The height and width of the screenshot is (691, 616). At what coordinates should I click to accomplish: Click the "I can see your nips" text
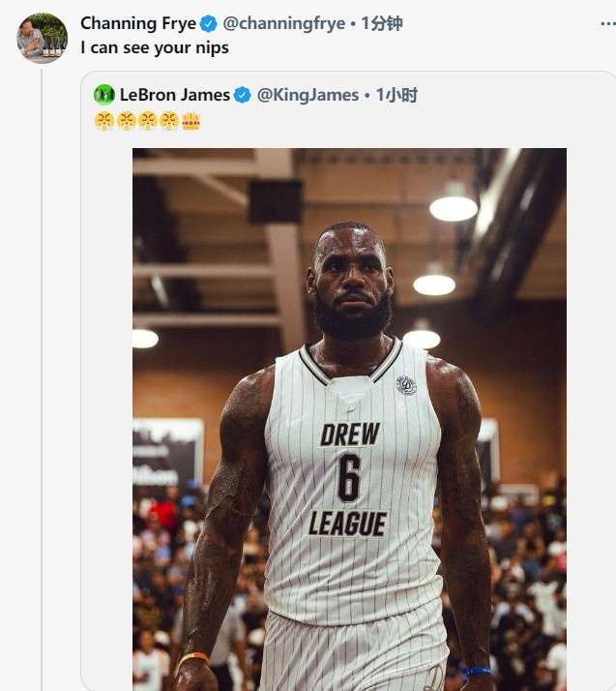(x=155, y=46)
